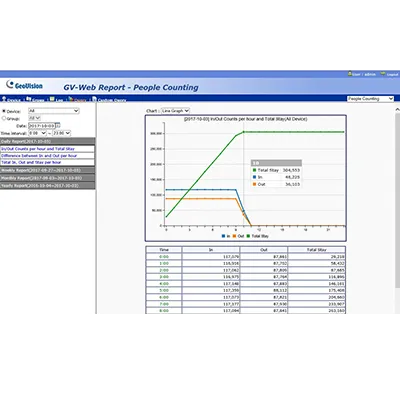This screenshot has height=400, width=400.
Task: Click the 1:00 time link in table
Action: 164,263
